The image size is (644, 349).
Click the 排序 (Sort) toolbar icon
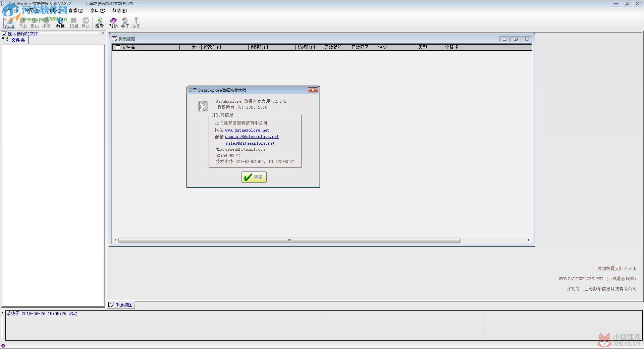[46, 23]
